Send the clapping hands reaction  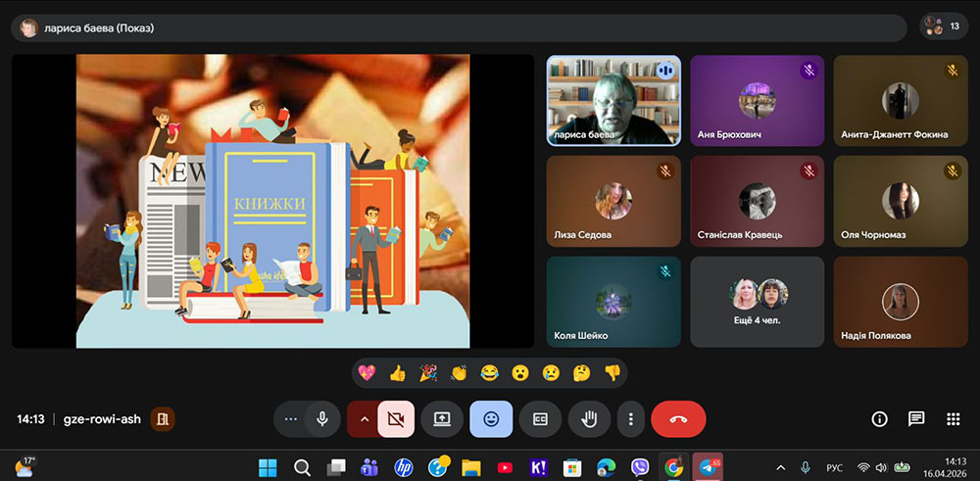459,372
